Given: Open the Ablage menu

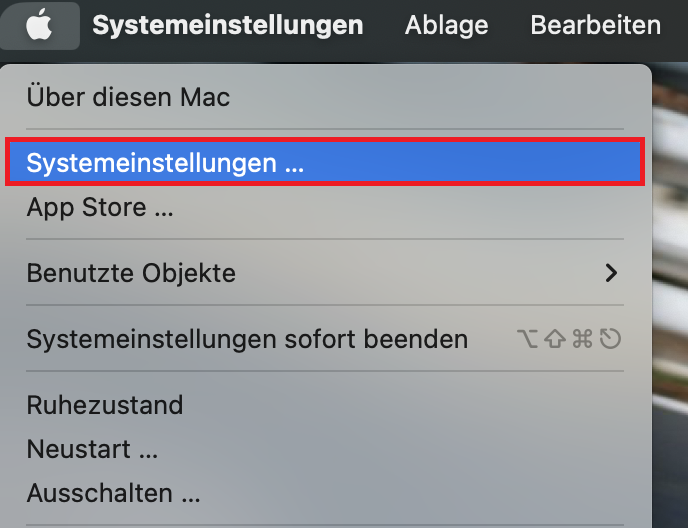Looking at the screenshot, I should point(446,25).
